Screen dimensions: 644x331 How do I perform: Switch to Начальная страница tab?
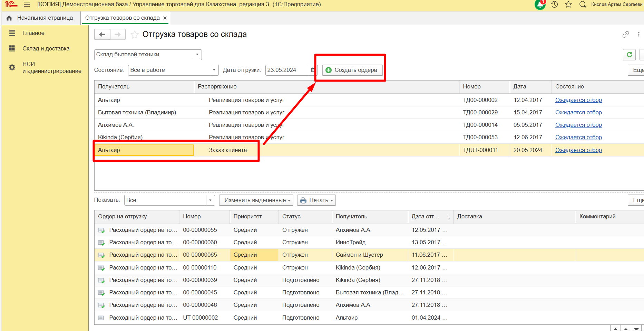point(41,18)
